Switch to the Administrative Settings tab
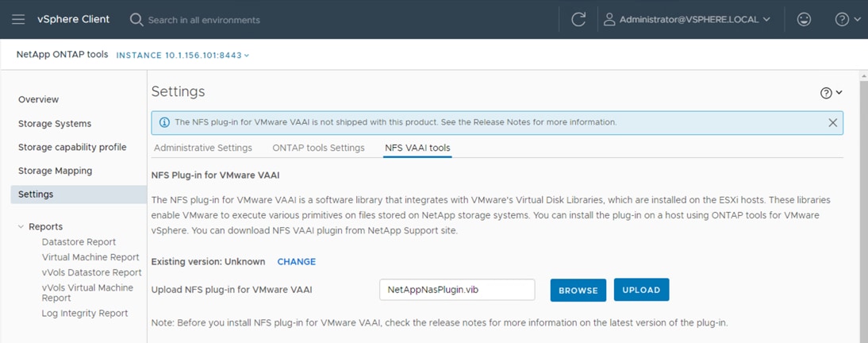 tap(203, 148)
